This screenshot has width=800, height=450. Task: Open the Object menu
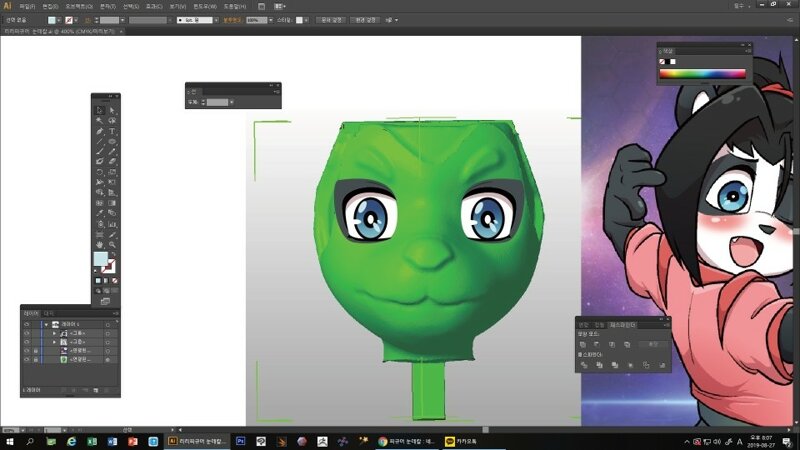79,6
